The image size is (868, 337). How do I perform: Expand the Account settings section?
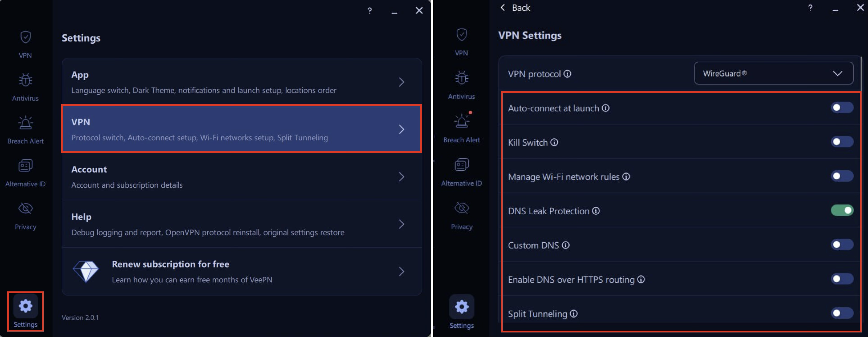click(x=242, y=176)
